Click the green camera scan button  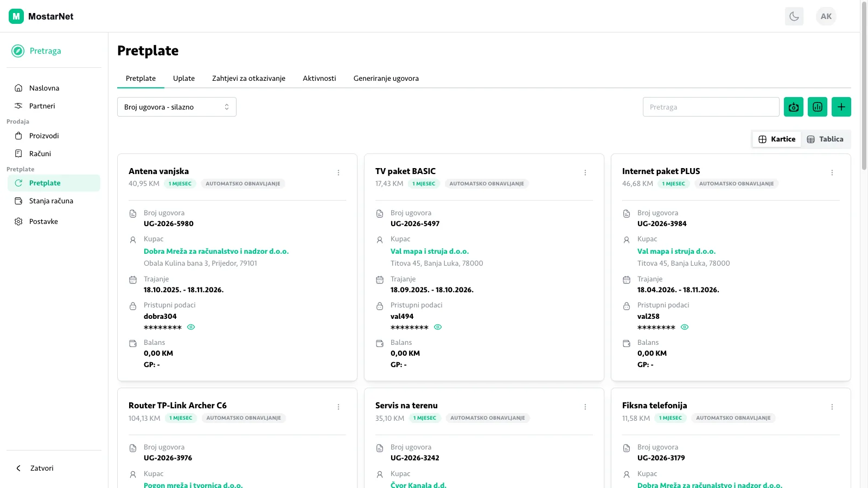pyautogui.click(x=794, y=107)
